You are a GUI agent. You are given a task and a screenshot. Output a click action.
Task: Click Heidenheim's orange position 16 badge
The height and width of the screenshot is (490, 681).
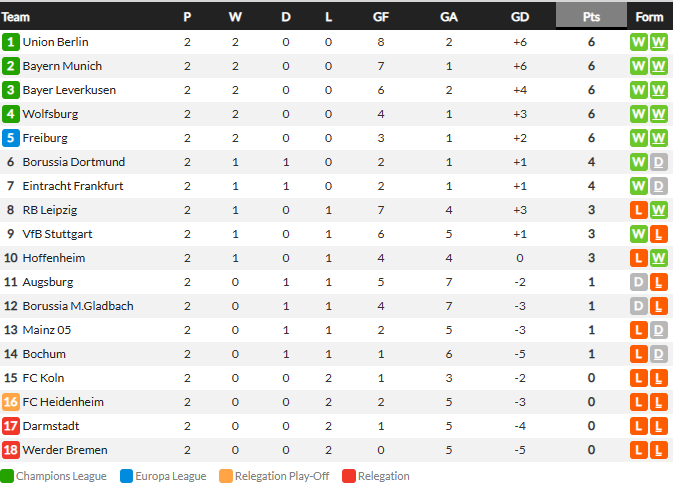coord(11,402)
